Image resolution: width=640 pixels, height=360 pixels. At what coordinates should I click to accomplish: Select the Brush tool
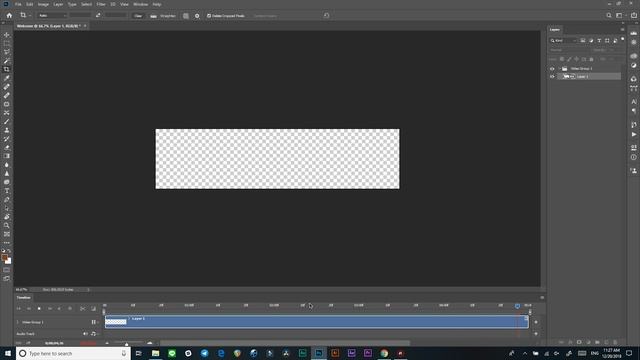7,122
